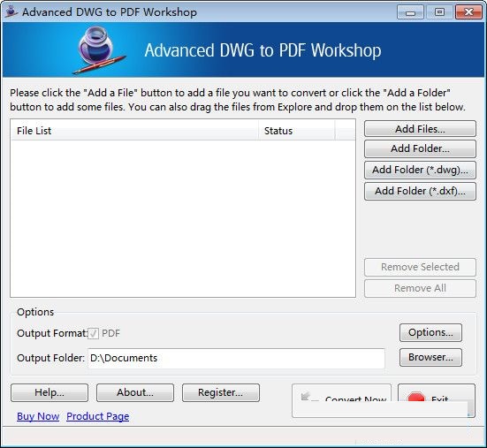Follow the Buy Now link
The height and width of the screenshot is (448, 487).
[x=38, y=416]
